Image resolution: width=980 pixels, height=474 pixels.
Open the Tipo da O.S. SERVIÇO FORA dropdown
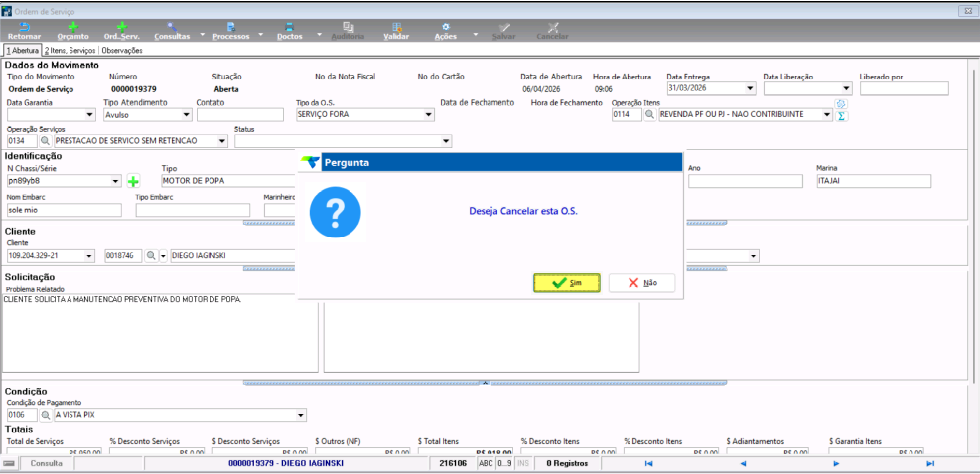(x=429, y=115)
